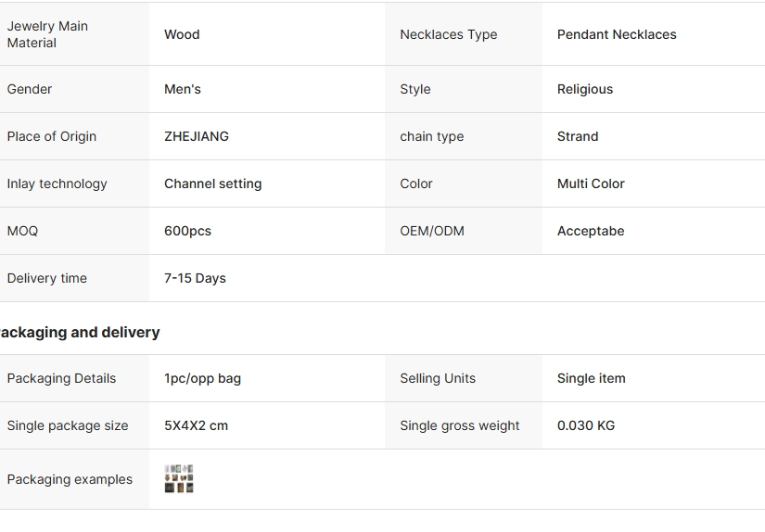Click the '7-15 Days' delivery time value

(x=195, y=278)
